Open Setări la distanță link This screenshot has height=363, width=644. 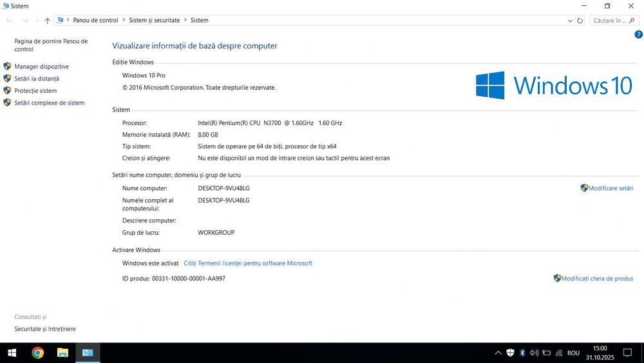click(37, 79)
